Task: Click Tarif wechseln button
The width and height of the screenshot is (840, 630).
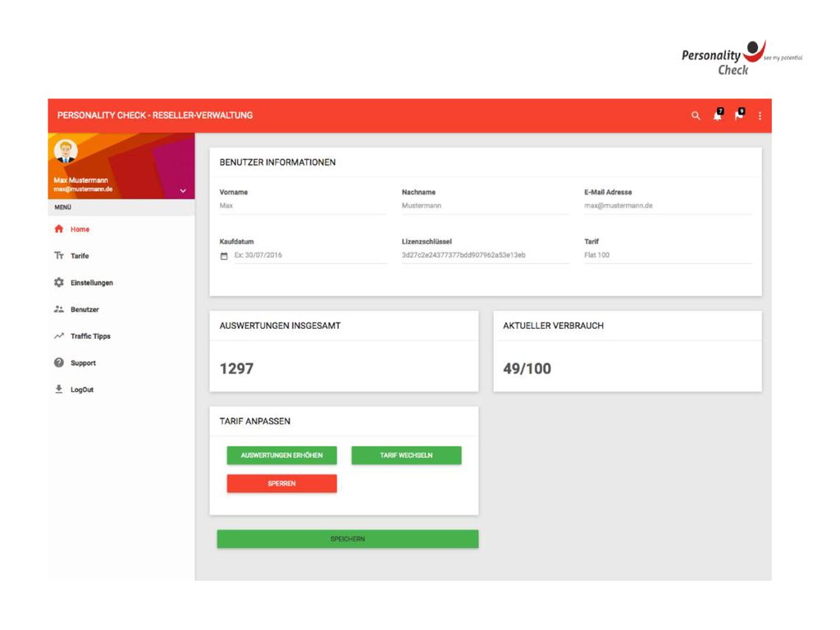Action: (406, 455)
